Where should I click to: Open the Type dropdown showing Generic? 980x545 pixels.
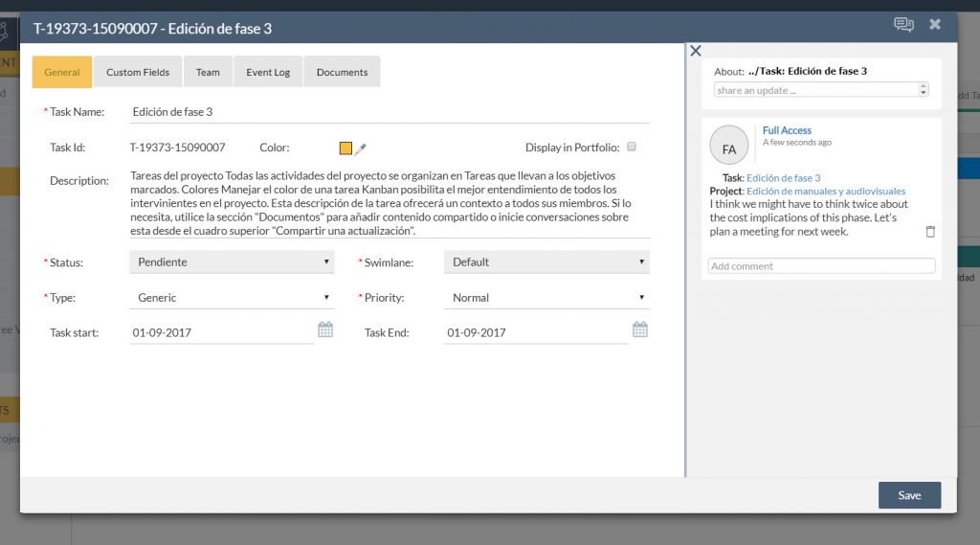pos(232,298)
